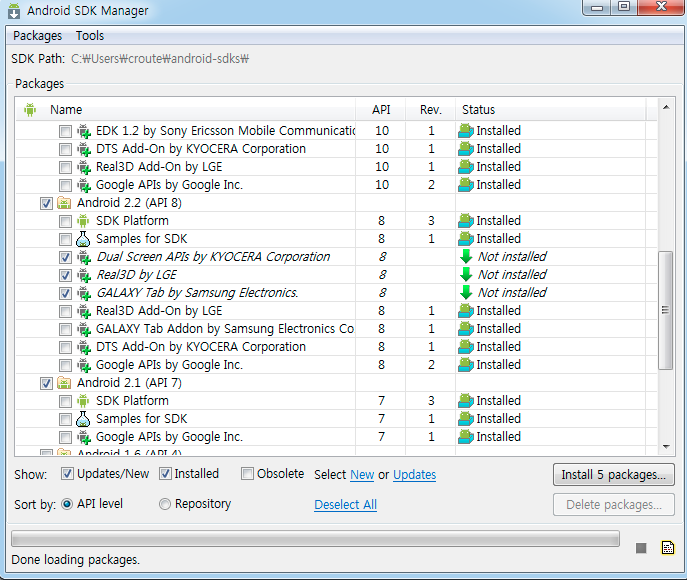Click the Install 5 packages button

tap(614, 474)
